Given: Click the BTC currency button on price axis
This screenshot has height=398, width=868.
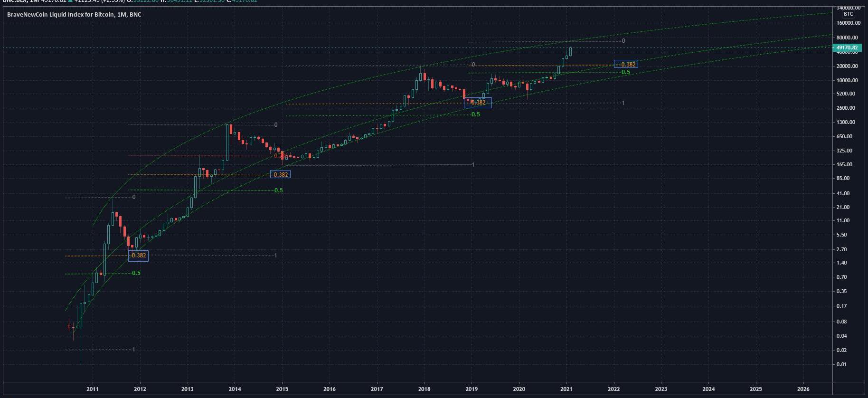Looking at the screenshot, I should pyautogui.click(x=848, y=14).
